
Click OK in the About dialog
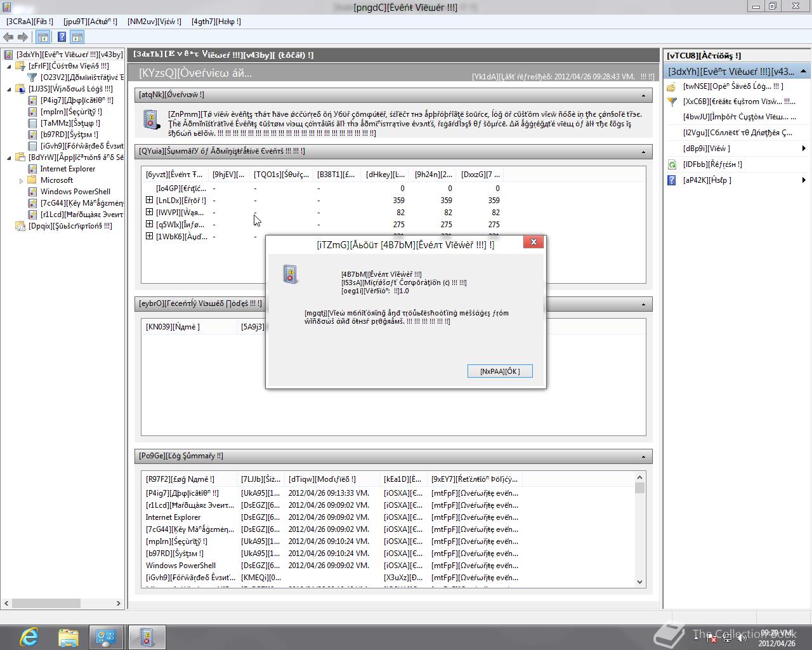coord(500,371)
